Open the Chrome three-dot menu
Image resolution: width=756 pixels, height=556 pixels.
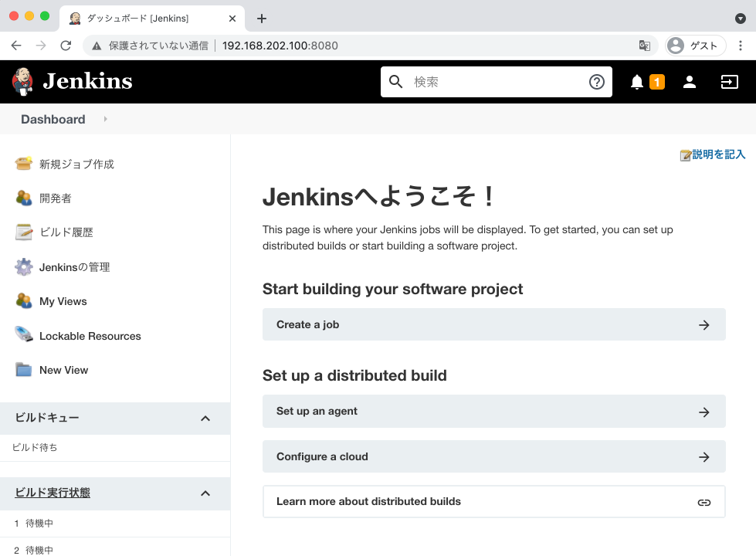(741, 46)
